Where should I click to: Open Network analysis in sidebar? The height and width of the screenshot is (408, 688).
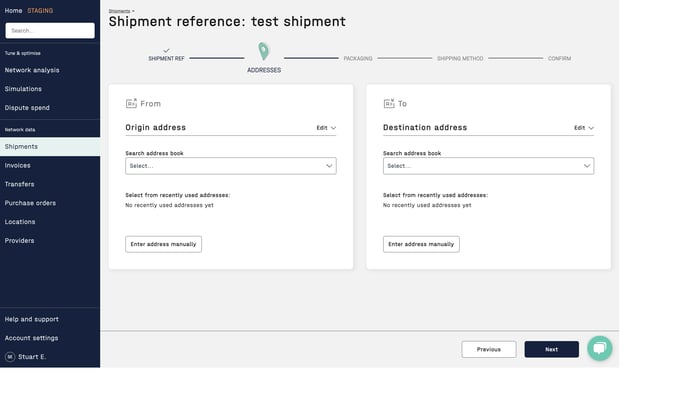(x=32, y=70)
